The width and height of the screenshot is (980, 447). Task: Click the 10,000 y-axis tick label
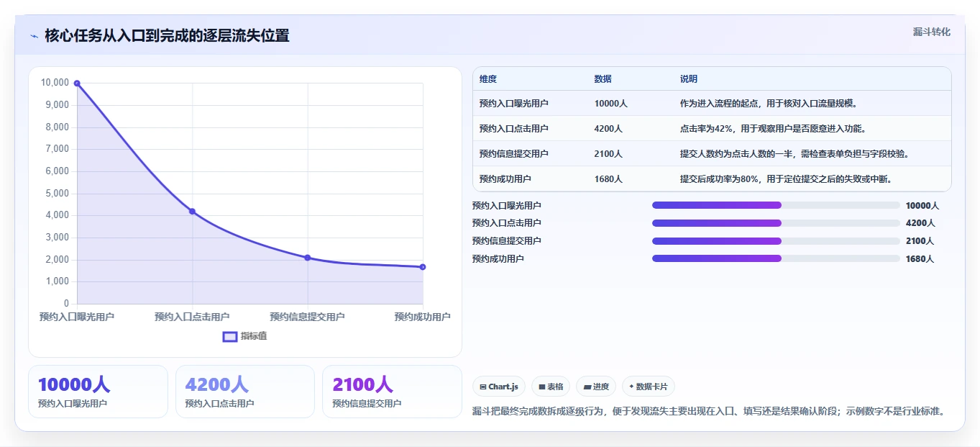[55, 83]
